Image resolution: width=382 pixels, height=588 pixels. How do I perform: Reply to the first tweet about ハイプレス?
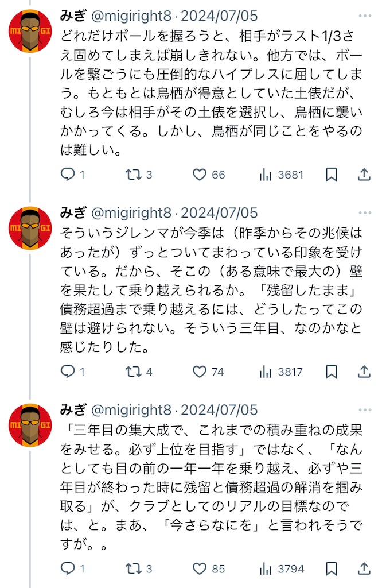coord(68,175)
